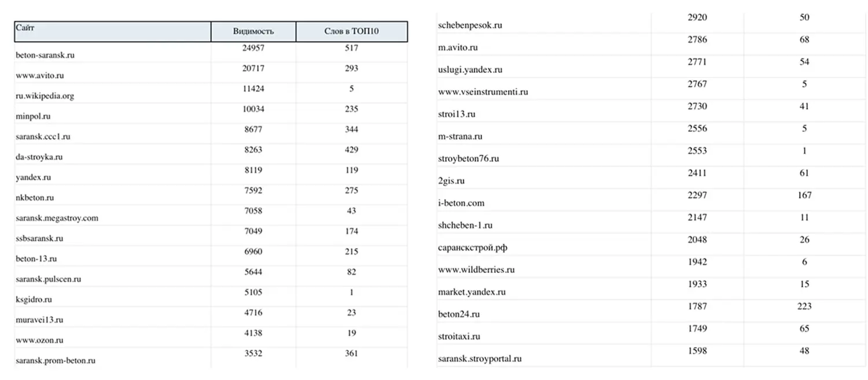Click the saransk.stroyportal.ru site name
The height and width of the screenshot is (380, 868).
coord(480,359)
